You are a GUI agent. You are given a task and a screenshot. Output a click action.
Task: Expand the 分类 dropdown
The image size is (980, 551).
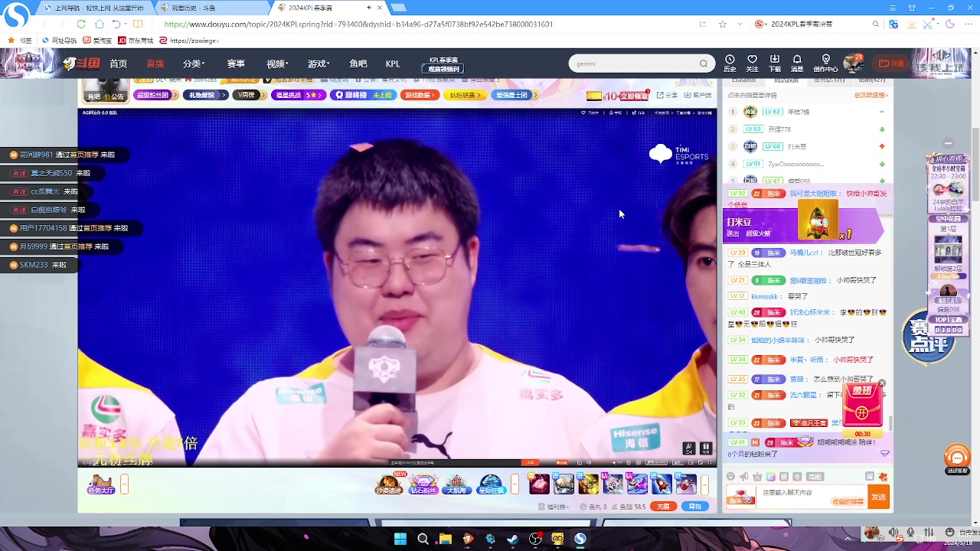pos(194,64)
